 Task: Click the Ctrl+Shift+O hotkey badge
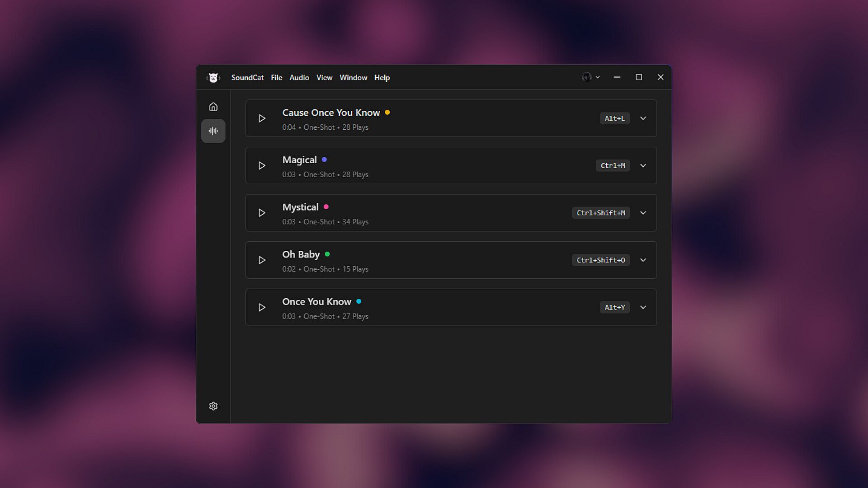[x=600, y=260]
